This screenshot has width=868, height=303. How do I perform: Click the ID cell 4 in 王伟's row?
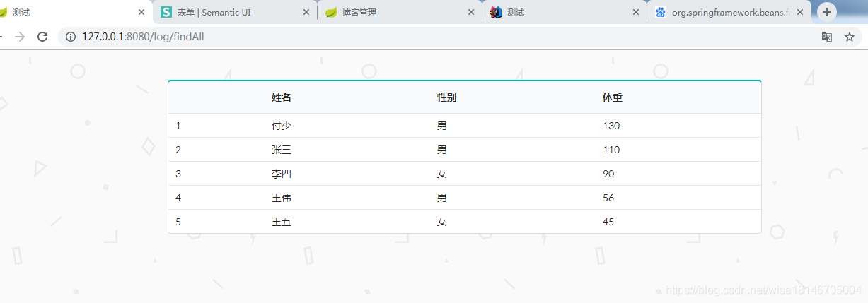coord(178,198)
